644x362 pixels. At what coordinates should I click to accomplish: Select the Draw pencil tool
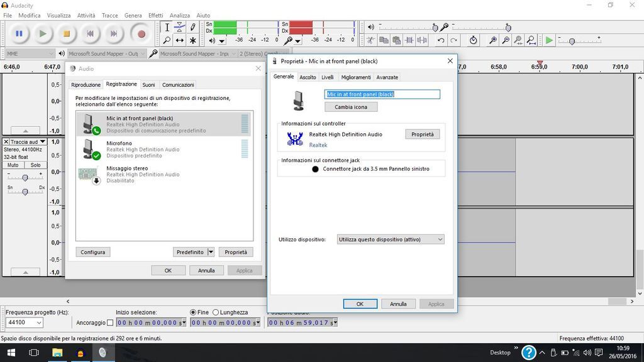tap(193, 27)
